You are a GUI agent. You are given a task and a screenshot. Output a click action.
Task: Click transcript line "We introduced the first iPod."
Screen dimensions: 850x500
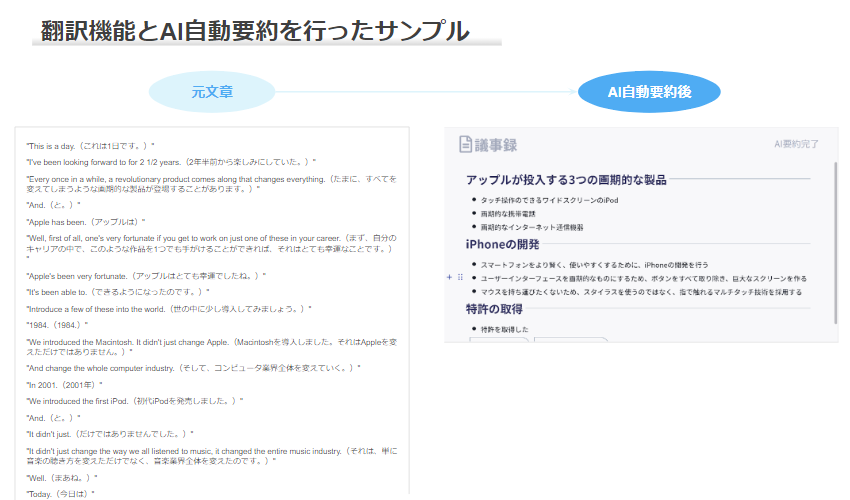(133, 401)
